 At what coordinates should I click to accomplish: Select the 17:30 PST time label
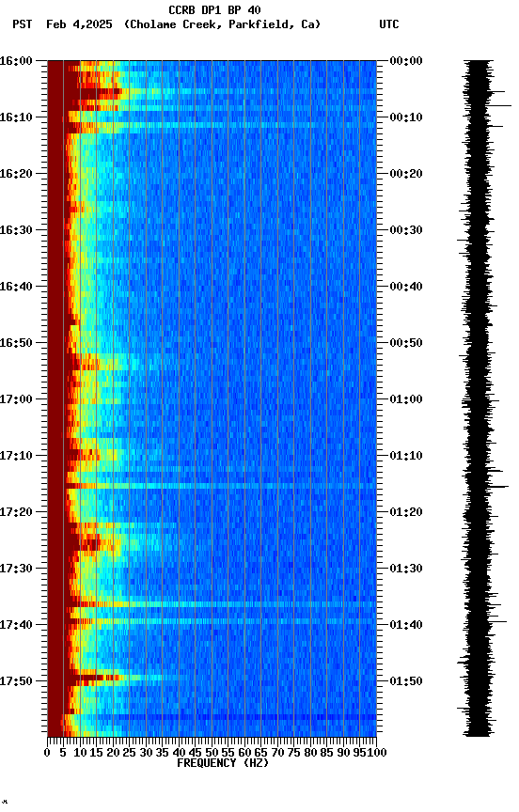click(16, 569)
